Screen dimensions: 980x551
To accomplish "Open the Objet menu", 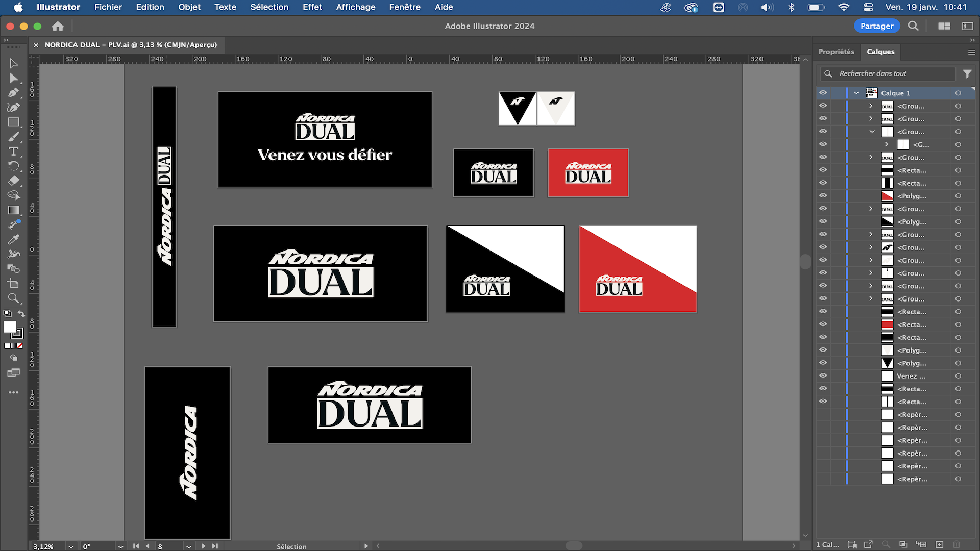I will [189, 7].
